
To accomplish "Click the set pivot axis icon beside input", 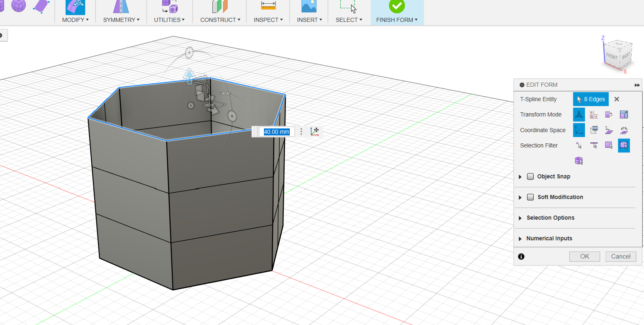I will (314, 131).
